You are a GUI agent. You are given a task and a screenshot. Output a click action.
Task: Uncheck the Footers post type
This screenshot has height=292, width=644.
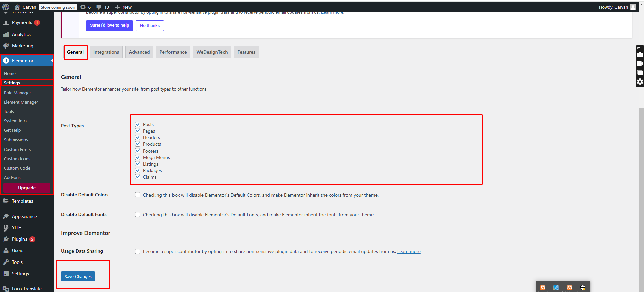tap(138, 151)
